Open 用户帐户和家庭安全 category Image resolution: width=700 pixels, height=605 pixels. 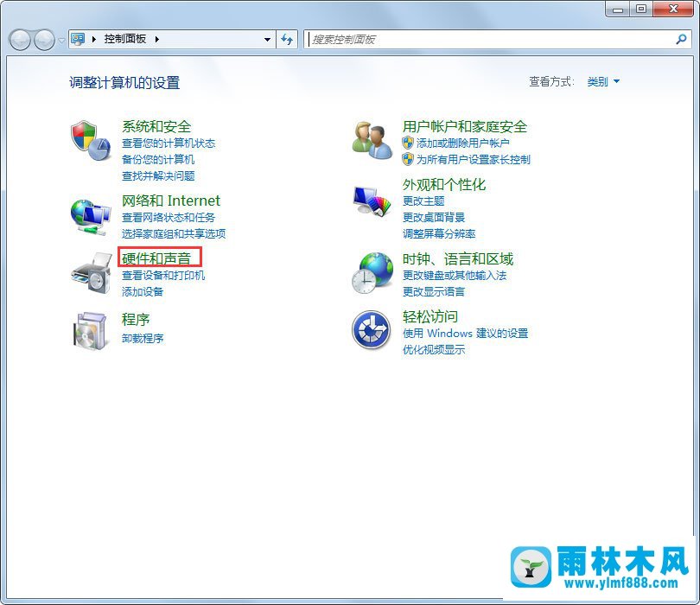click(x=465, y=126)
